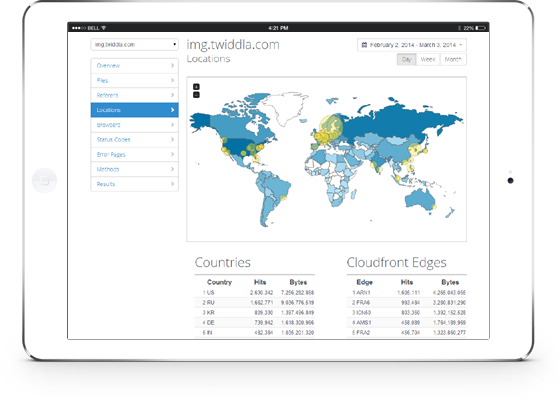This screenshot has height=400, width=560.
Task: Select the DE row in Countries table
Action: point(255,322)
